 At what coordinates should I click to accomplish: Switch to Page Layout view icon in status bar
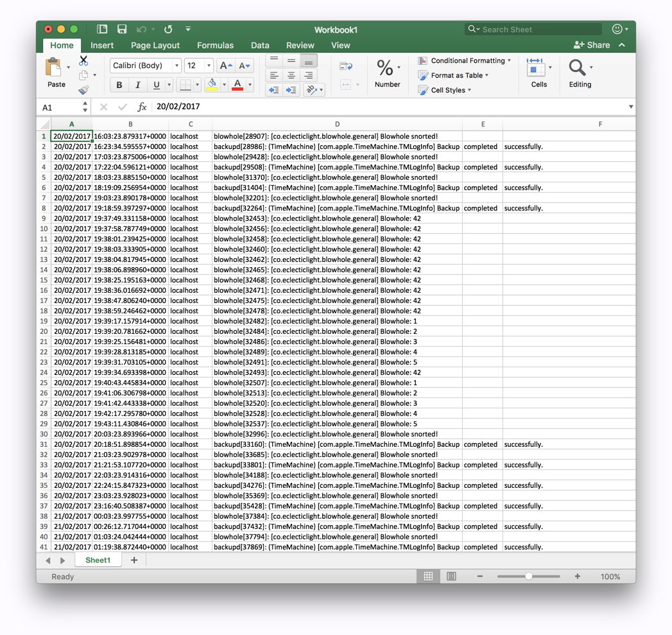(x=451, y=577)
